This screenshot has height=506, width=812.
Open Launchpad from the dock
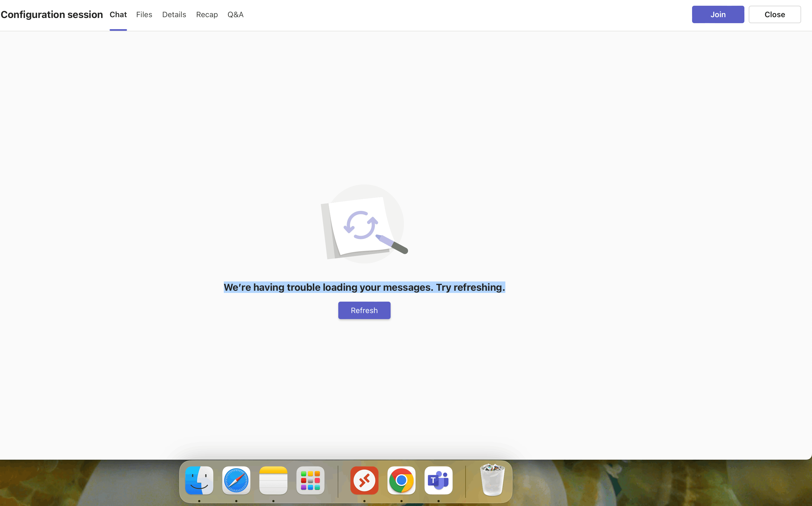pos(310,480)
